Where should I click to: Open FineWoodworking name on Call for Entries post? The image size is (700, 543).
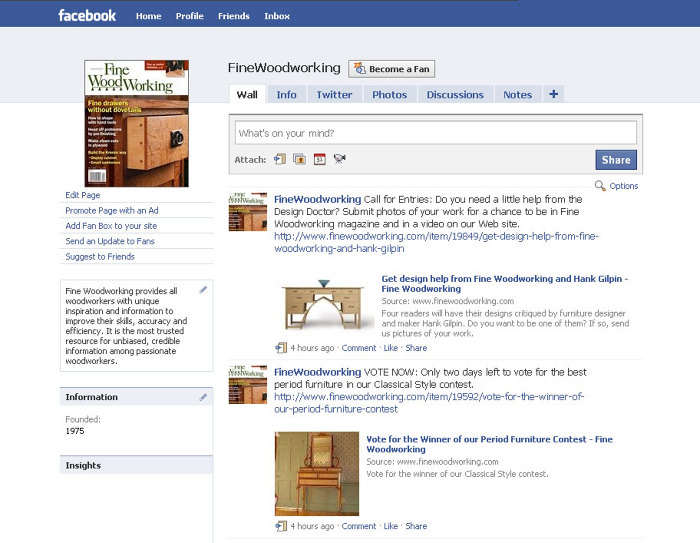[317, 199]
